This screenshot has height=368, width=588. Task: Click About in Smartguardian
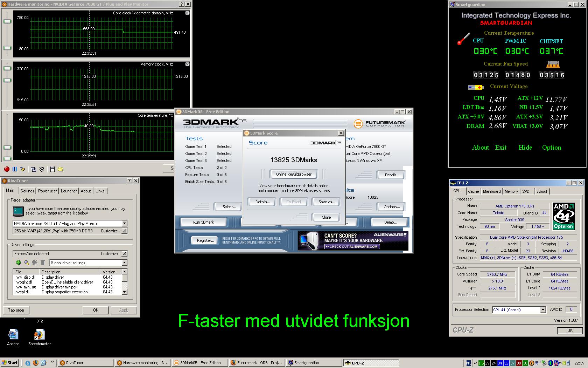click(x=481, y=148)
